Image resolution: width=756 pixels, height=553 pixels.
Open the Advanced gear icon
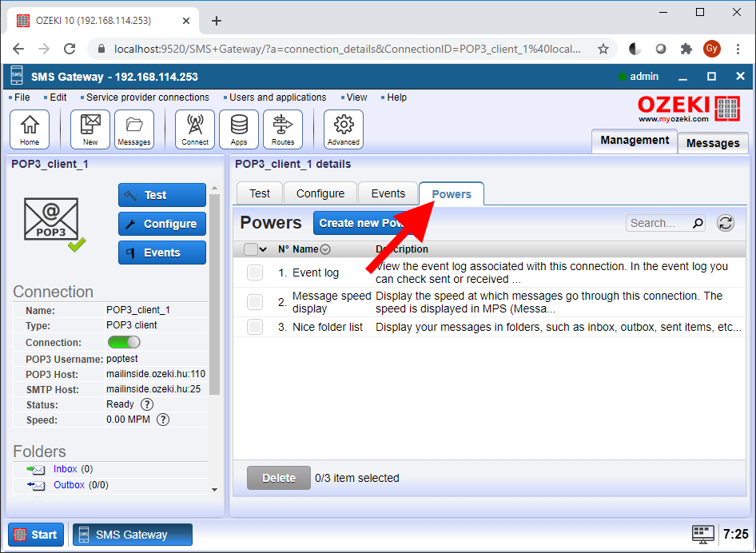(344, 129)
